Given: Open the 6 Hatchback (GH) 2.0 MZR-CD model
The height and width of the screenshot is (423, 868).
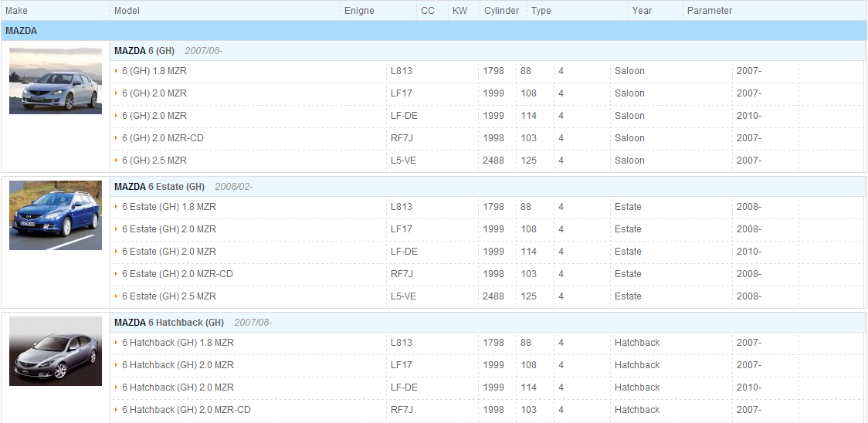Looking at the screenshot, I should pos(186,410).
